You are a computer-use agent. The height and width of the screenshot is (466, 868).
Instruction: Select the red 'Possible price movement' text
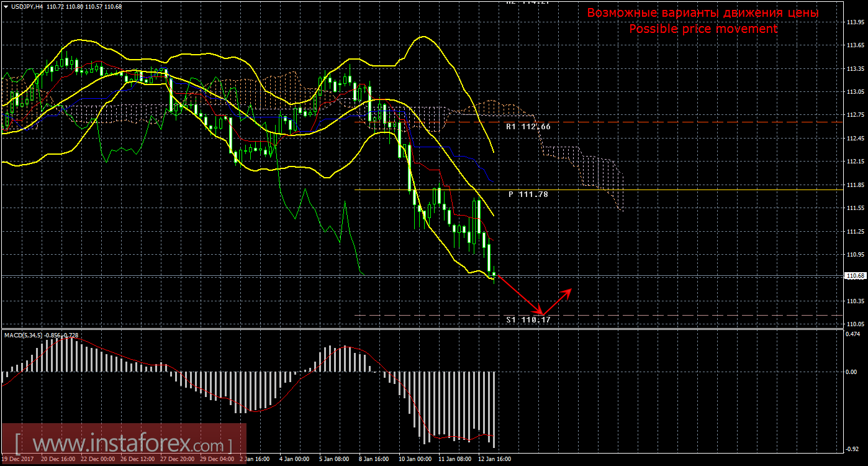pyautogui.click(x=703, y=29)
